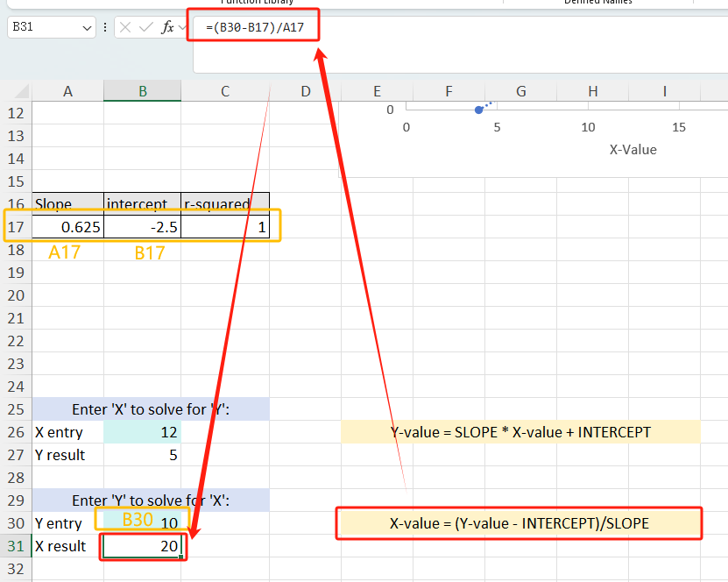The image size is (728, 582).
Task: Confirm the formula with the checkmark icon
Action: click(145, 27)
